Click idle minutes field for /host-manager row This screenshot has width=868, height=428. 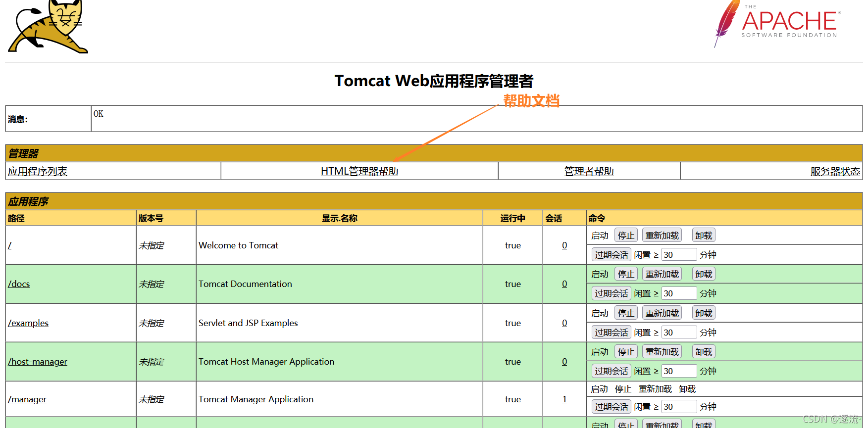click(679, 371)
